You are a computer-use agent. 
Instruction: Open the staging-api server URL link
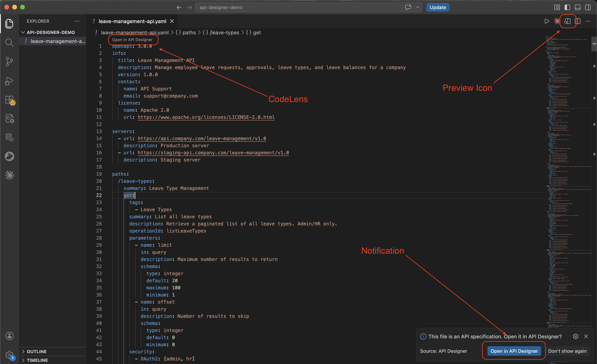pos(213,153)
